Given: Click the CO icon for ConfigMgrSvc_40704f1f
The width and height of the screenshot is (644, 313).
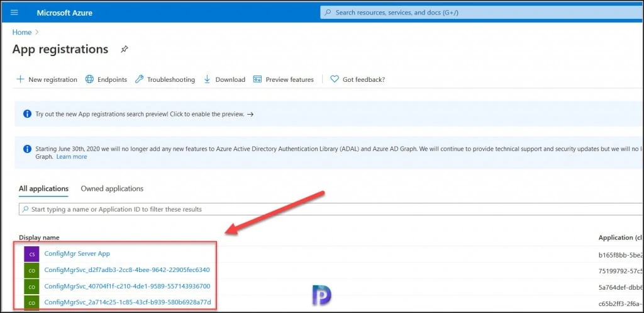Looking at the screenshot, I should pyautogui.click(x=31, y=287).
